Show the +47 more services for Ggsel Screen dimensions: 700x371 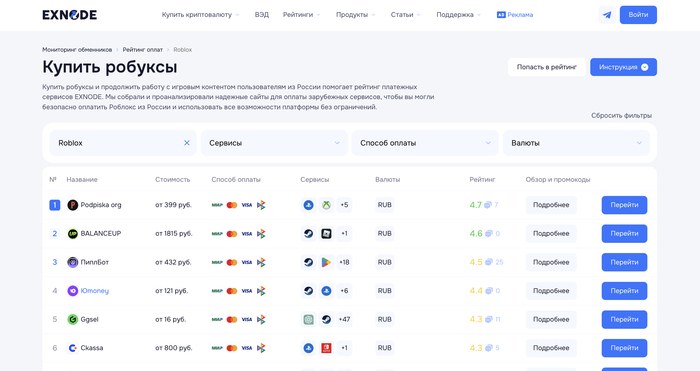344,319
